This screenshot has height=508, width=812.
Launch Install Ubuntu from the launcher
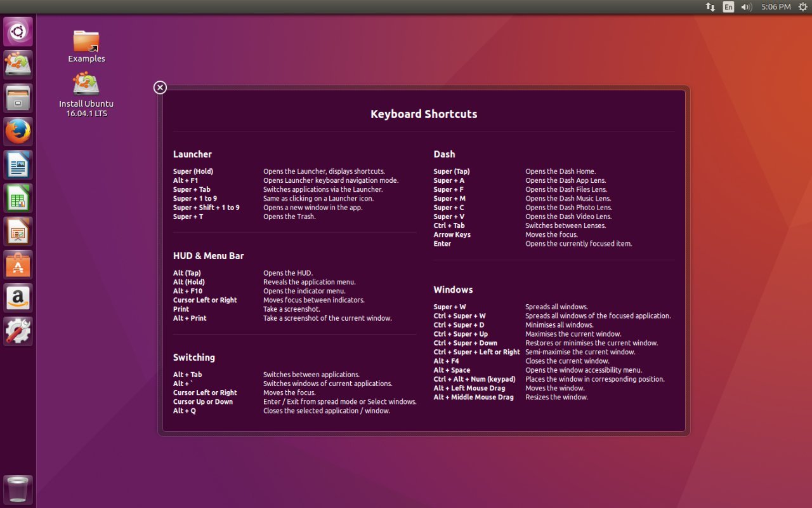coord(18,65)
